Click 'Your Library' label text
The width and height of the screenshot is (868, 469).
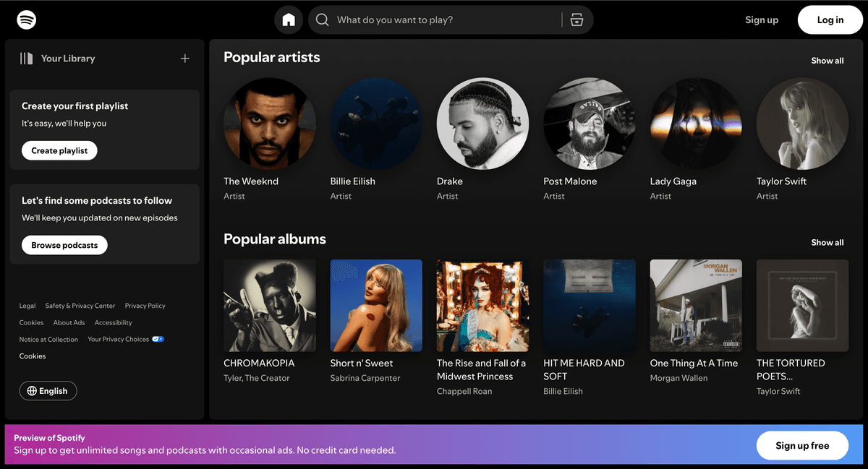[x=68, y=59]
